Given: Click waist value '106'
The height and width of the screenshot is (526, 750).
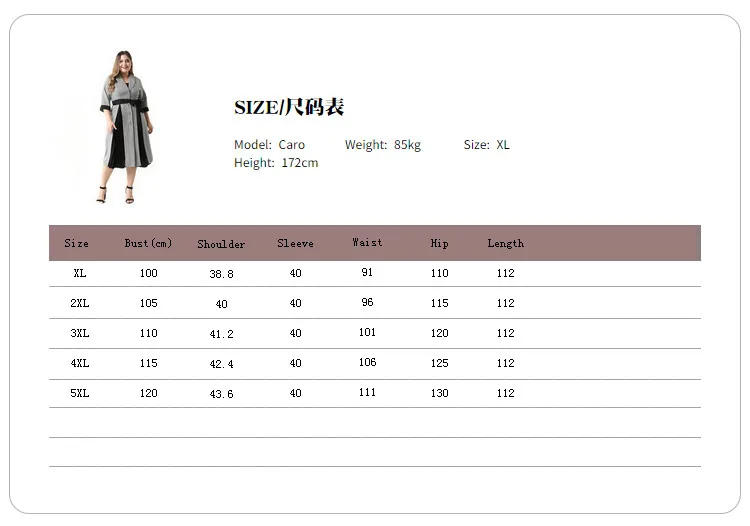Looking at the screenshot, I should click(x=367, y=362).
